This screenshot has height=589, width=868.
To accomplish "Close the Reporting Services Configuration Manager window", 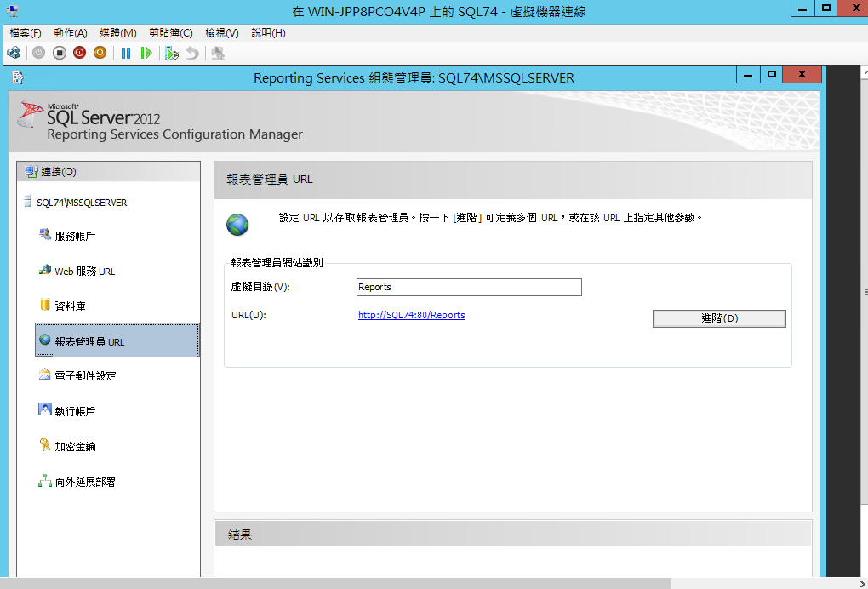I will [802, 74].
